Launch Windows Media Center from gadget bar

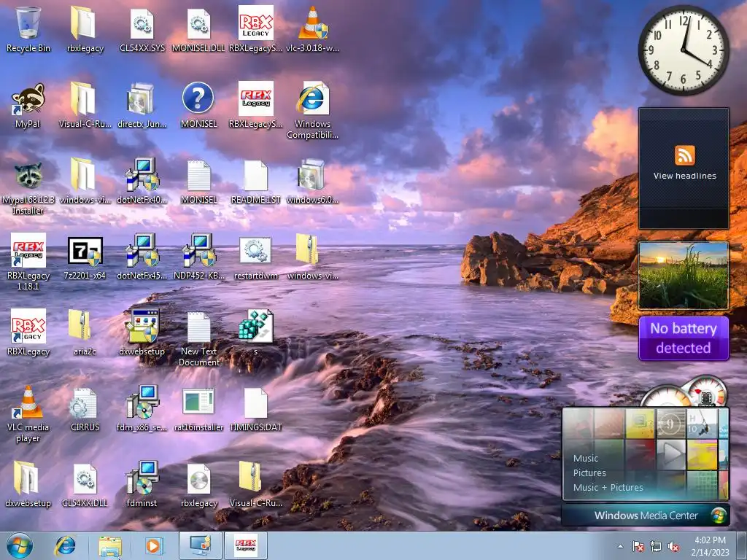point(646,516)
